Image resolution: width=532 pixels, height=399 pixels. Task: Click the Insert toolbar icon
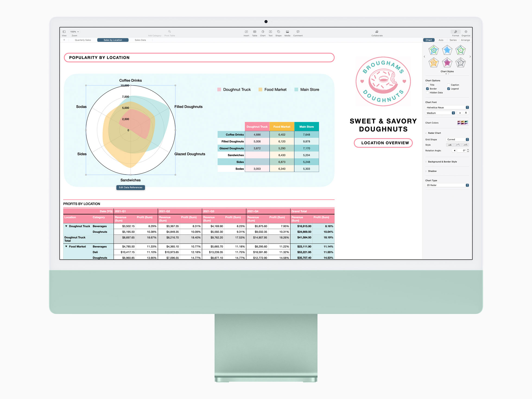pos(246,32)
